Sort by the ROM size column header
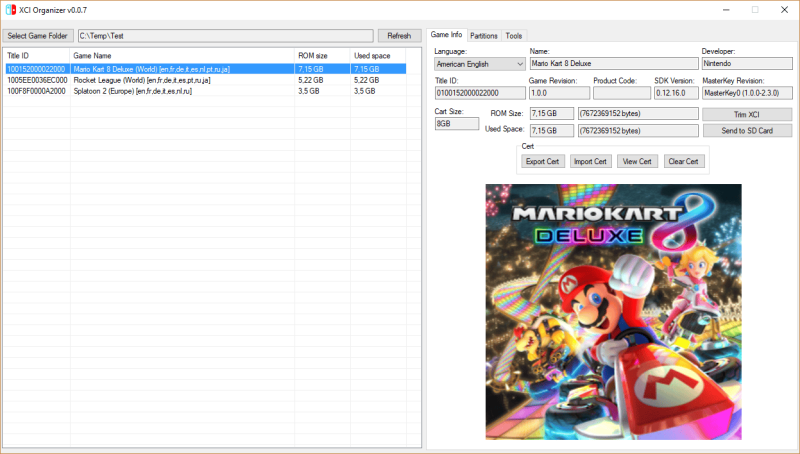800x454 pixels. (322, 56)
